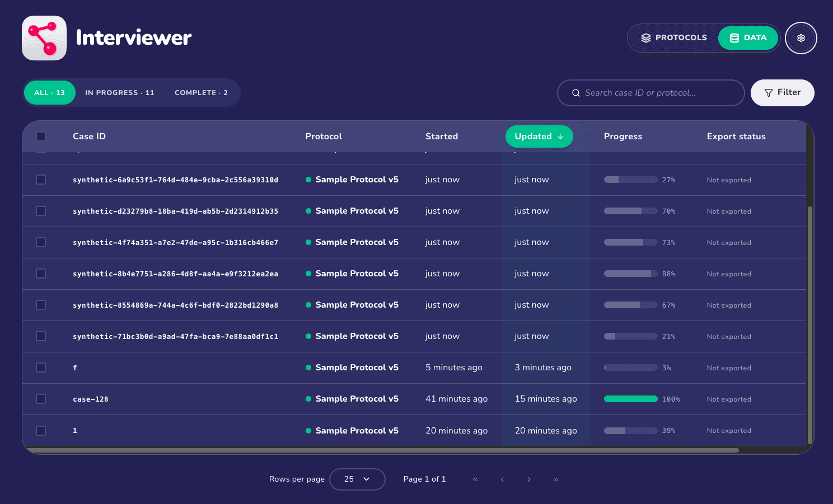Select the row checkbox for synthetic-4f74a351
The image size is (833, 504).
pyautogui.click(x=41, y=242)
